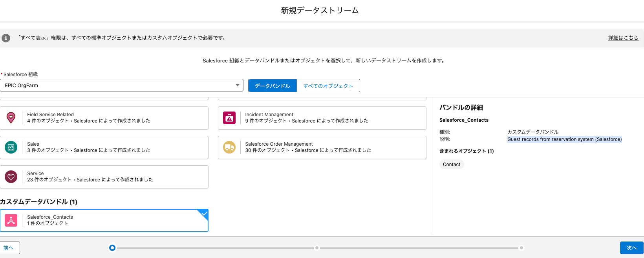This screenshot has height=258, width=644.
Task: Click the first step of the progress indicator
Action: [x=112, y=248]
